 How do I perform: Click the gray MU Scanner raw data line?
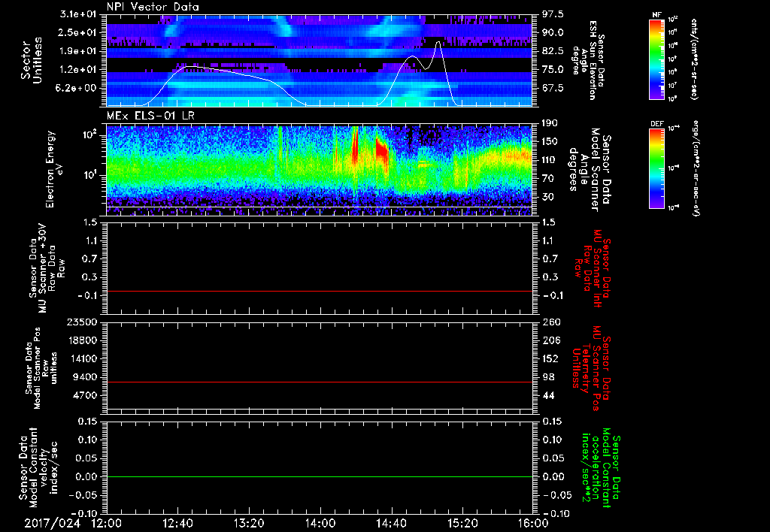tap(320, 291)
